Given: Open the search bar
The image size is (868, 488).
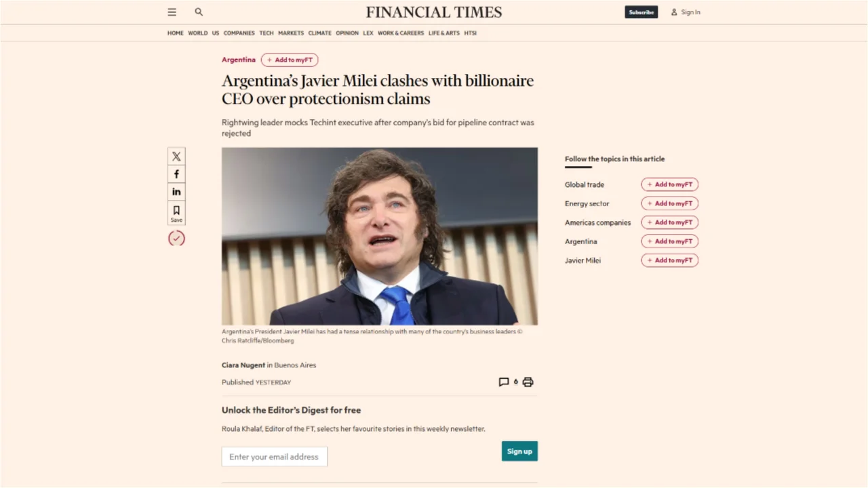Looking at the screenshot, I should 199,12.
